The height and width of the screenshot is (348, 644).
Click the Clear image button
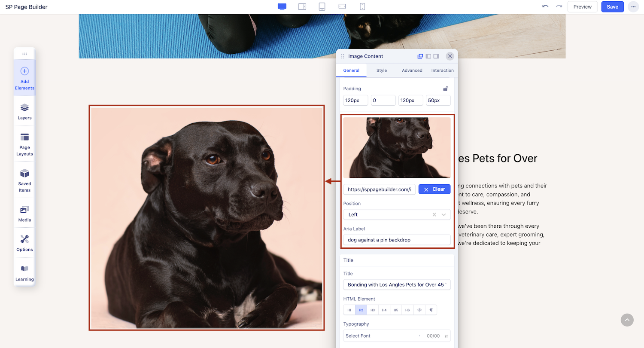click(x=434, y=189)
